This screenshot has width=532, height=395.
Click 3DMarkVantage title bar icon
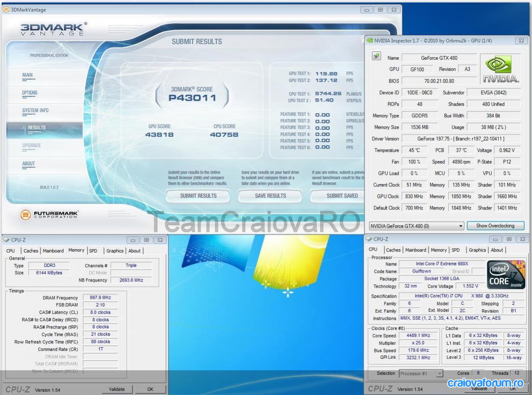6,9
